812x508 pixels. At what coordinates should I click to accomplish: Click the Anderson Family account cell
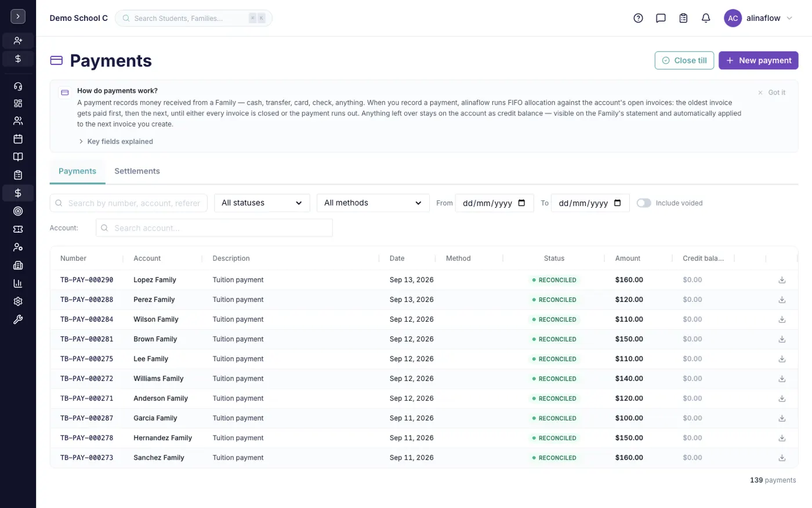(161, 398)
